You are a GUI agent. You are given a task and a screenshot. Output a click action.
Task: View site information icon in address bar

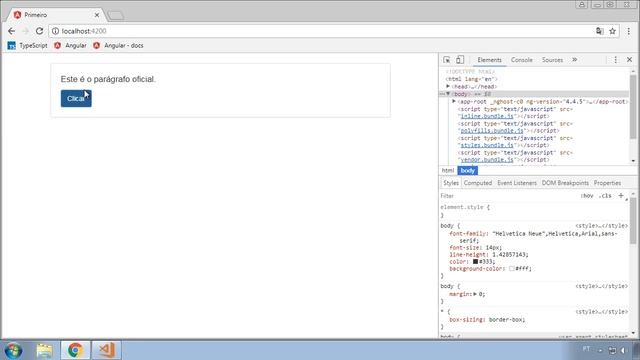coord(56,31)
